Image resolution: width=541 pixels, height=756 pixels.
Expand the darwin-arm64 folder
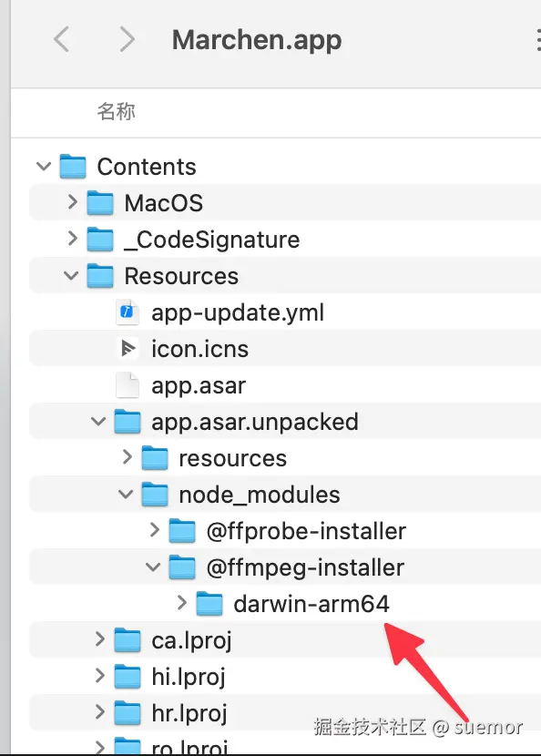click(181, 602)
